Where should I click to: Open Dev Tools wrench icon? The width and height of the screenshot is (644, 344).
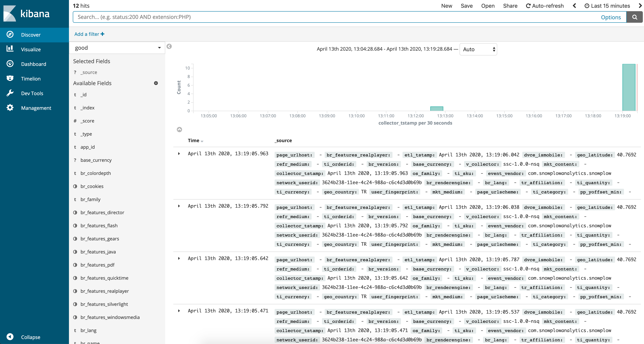(10, 93)
